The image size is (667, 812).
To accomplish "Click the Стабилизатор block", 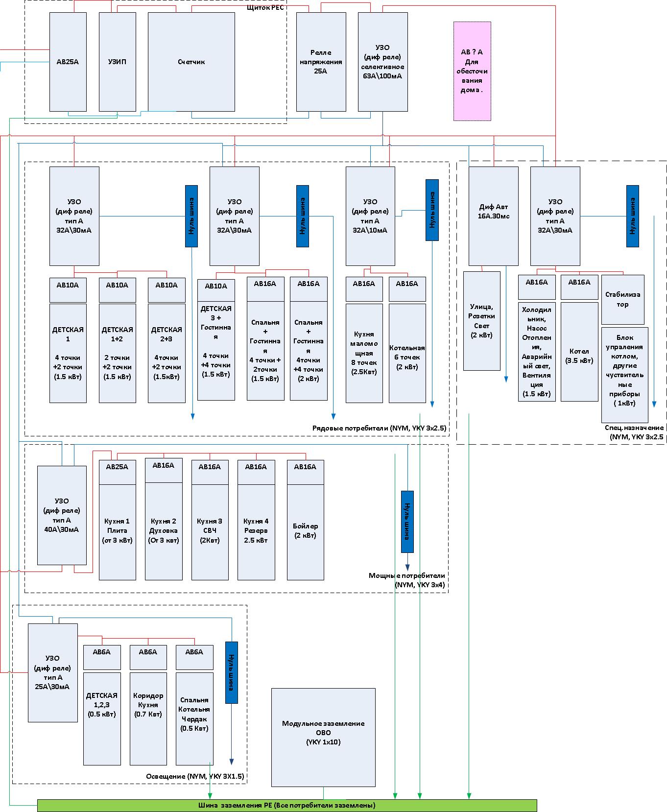I will click(x=622, y=299).
